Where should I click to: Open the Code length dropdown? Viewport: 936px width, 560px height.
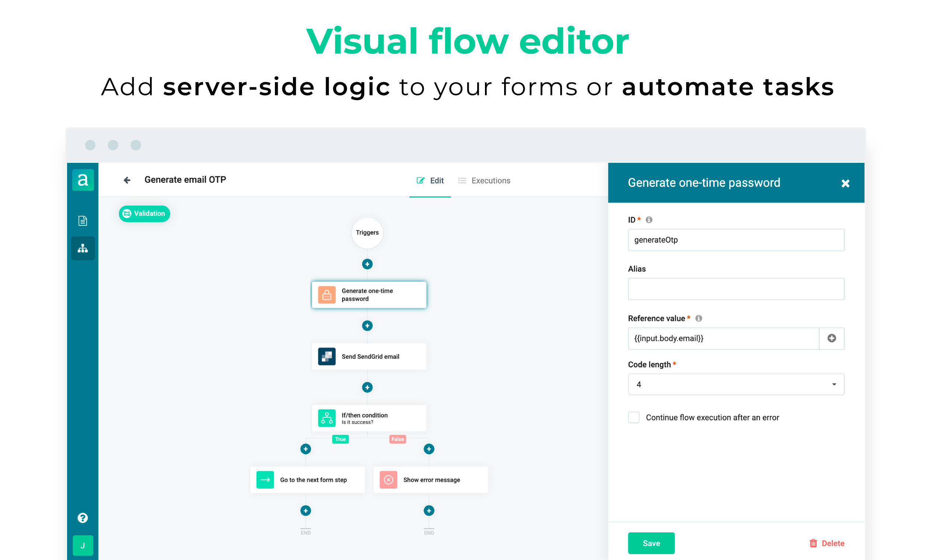pyautogui.click(x=736, y=384)
